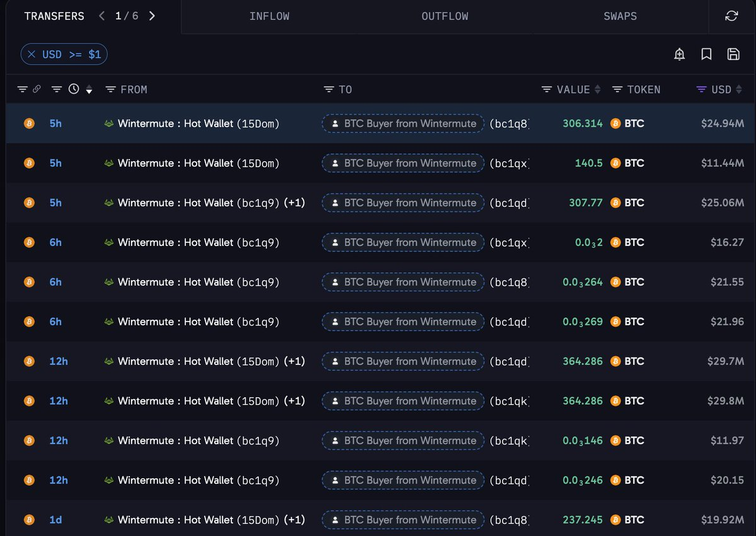Screen dimensions: 756x536
Task: Open the time column filter icon
Action: pyautogui.click(x=56, y=90)
